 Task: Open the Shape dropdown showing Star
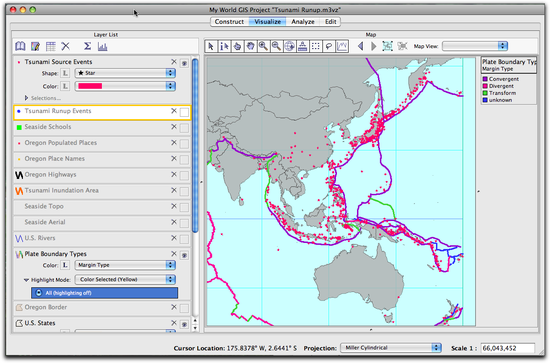(x=125, y=73)
